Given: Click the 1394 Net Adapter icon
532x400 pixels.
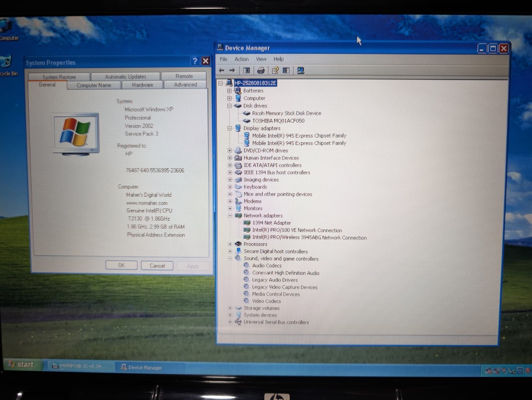Looking at the screenshot, I should tap(247, 223).
